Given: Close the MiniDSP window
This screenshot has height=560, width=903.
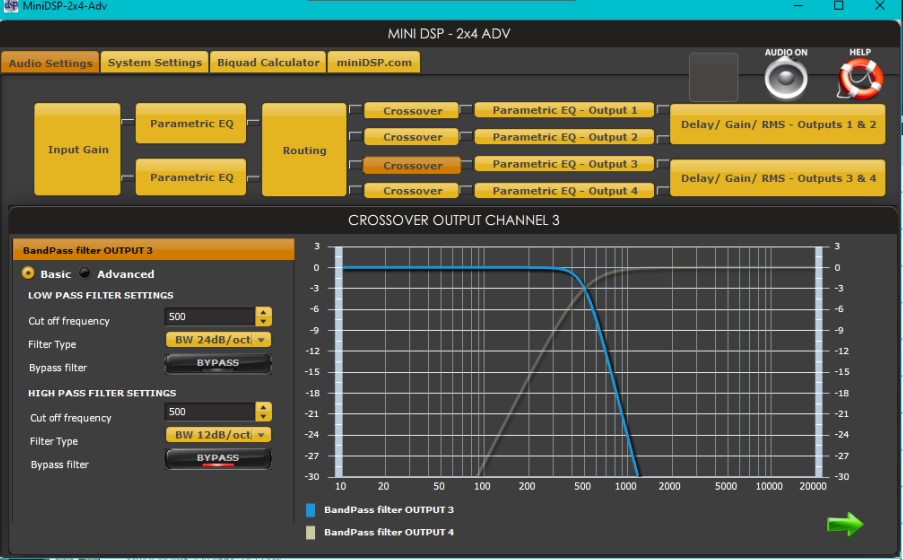Looking at the screenshot, I should pyautogui.click(x=879, y=6).
